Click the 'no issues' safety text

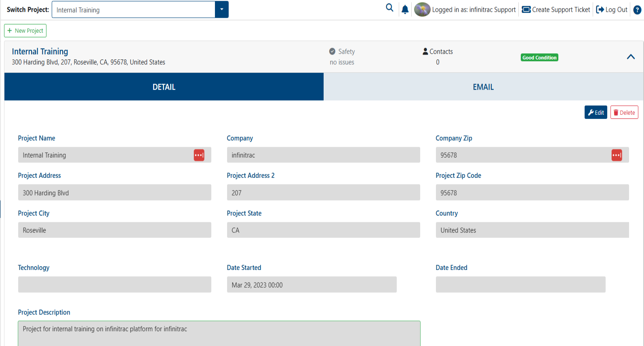pos(342,62)
